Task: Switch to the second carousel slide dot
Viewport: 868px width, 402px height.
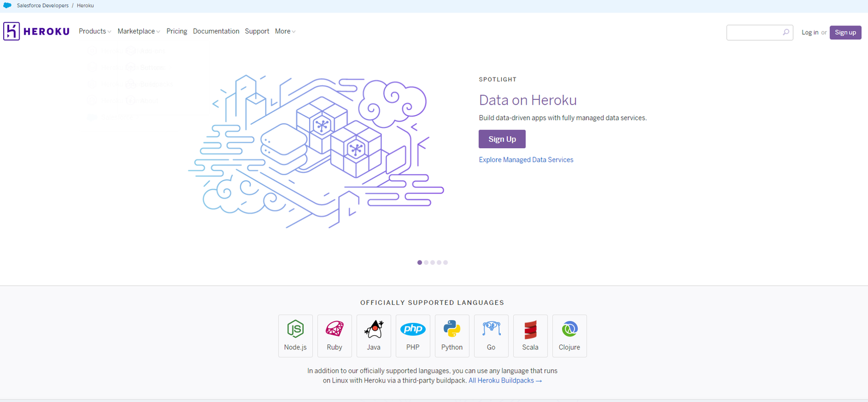Action: tap(426, 263)
